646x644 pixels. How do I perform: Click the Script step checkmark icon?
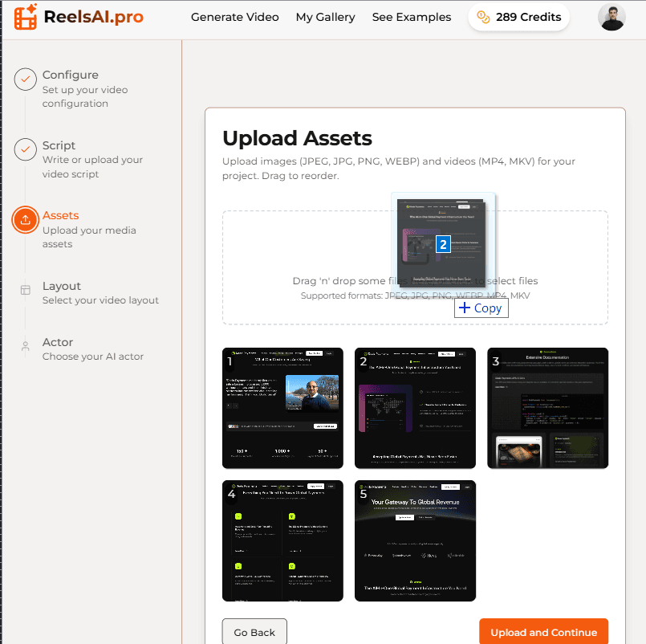tap(24, 151)
